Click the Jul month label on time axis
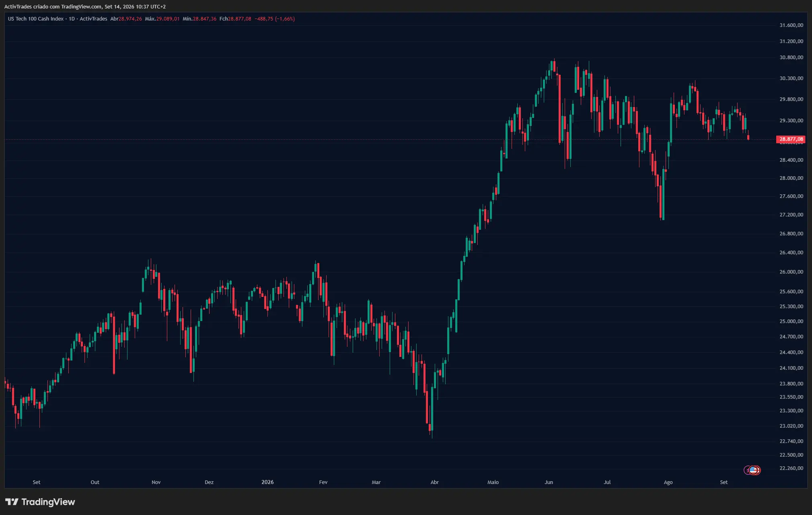Viewport: 812px width, 515px height. tap(607, 482)
